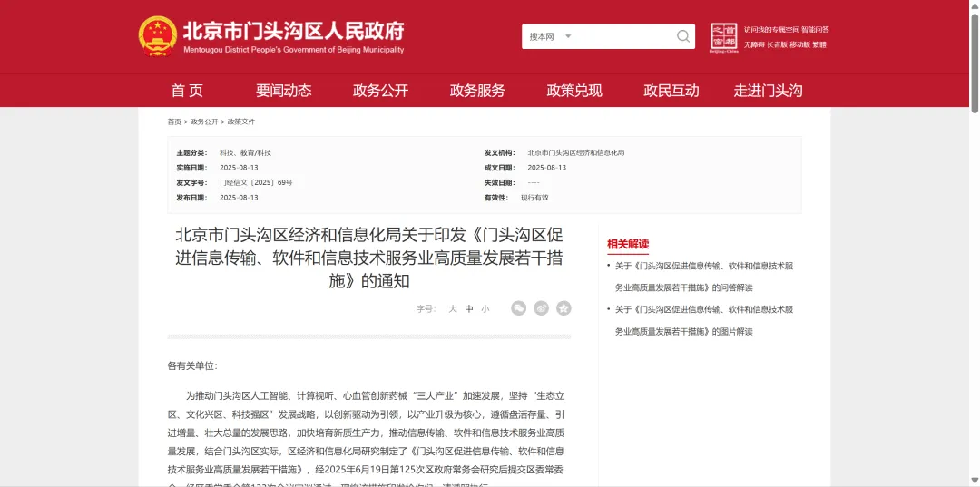Open the 问答解读 related interpretation link
The width and height of the screenshot is (980, 487).
click(x=704, y=277)
